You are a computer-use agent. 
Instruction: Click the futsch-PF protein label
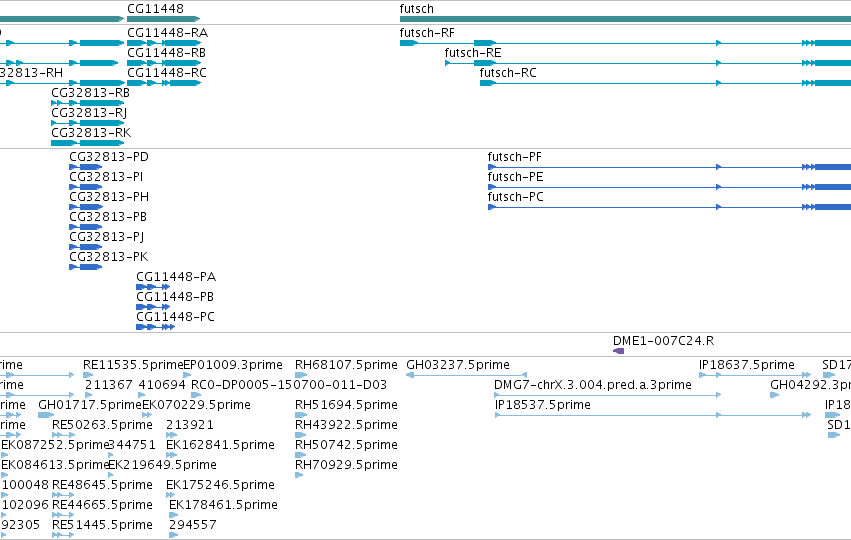tap(515, 157)
